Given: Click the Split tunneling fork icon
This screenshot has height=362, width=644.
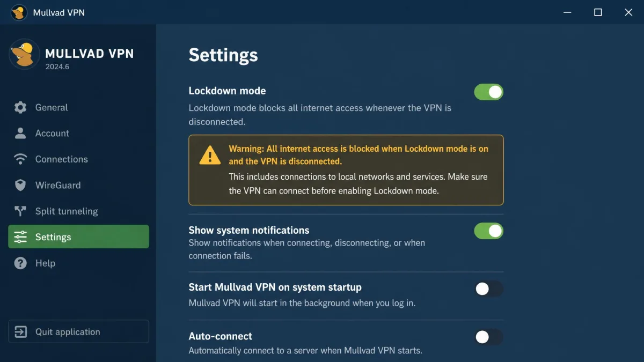Looking at the screenshot, I should tap(20, 211).
